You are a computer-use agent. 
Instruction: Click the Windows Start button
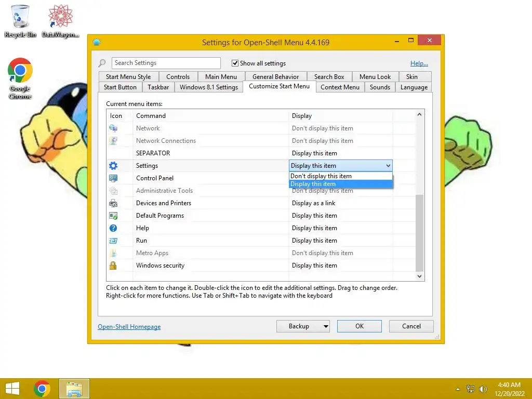tap(12, 389)
